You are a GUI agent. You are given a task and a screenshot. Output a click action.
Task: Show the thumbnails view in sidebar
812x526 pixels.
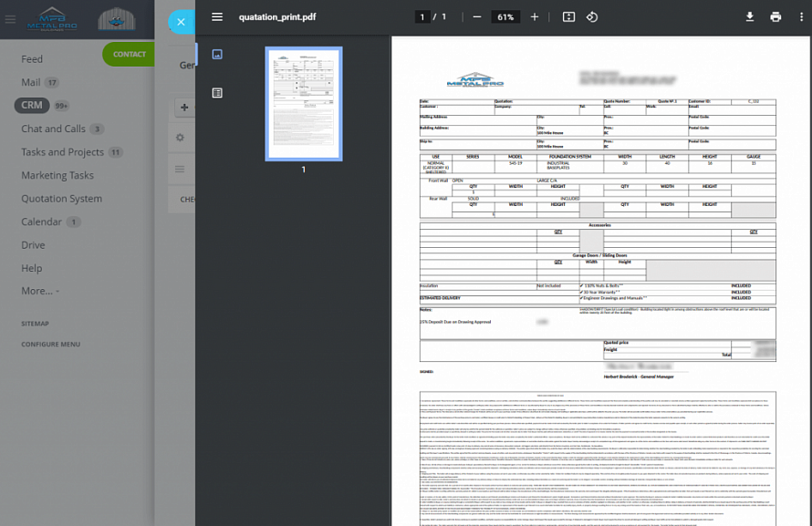tap(217, 55)
